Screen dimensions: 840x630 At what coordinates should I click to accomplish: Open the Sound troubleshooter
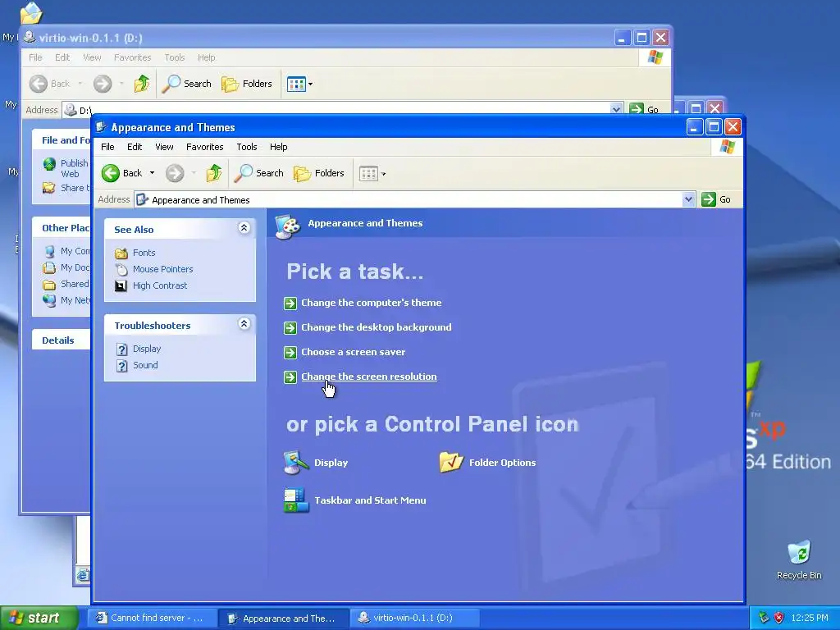137,365
